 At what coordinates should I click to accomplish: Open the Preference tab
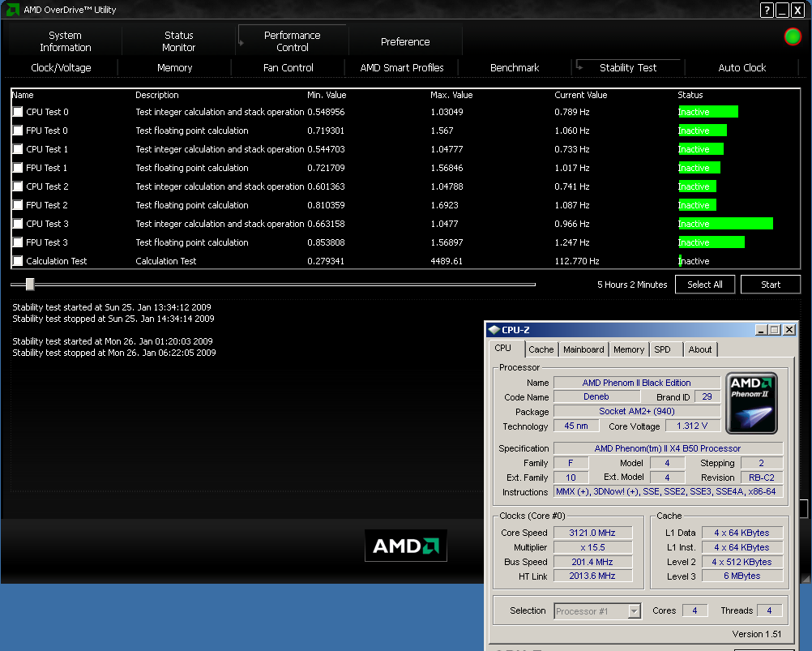coord(405,41)
